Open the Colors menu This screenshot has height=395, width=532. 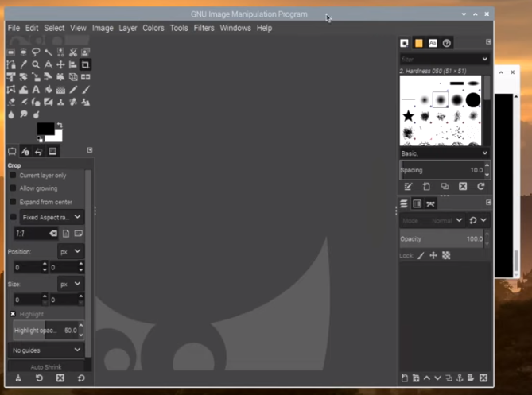tap(153, 28)
